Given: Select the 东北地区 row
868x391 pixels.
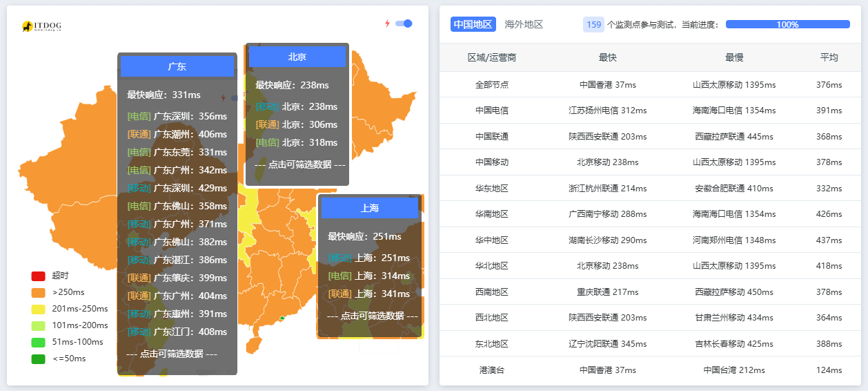Looking at the screenshot, I should (650, 343).
